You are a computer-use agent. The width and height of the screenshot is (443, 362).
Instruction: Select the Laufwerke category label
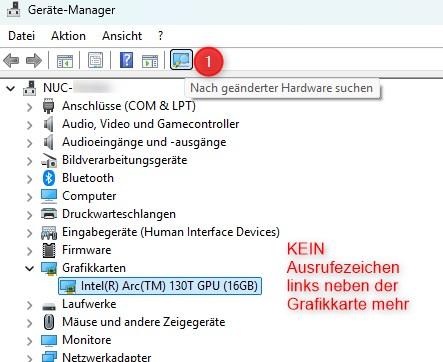(89, 304)
